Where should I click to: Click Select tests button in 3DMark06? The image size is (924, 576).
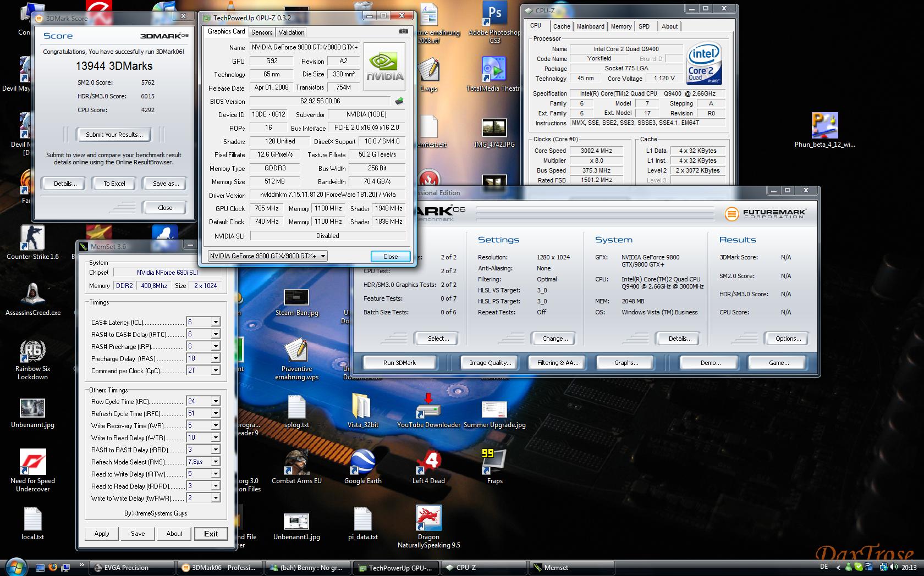[438, 339]
